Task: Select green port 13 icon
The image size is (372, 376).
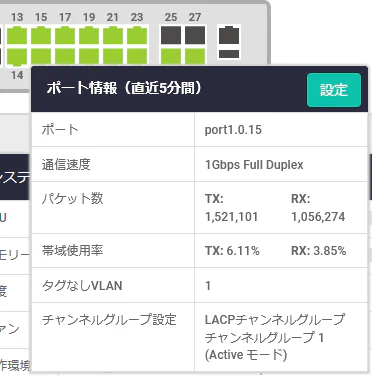Action: tap(17, 36)
